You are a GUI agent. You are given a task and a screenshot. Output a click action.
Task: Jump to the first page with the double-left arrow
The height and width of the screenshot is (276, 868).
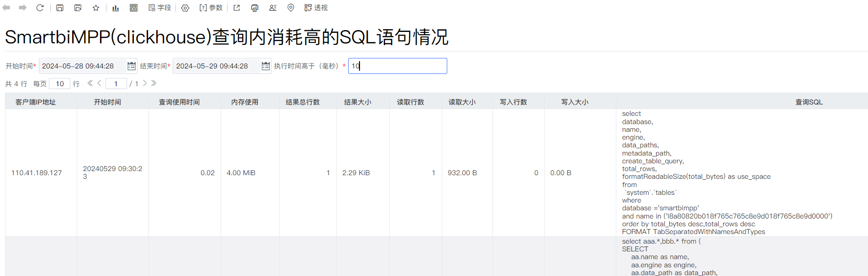point(90,83)
